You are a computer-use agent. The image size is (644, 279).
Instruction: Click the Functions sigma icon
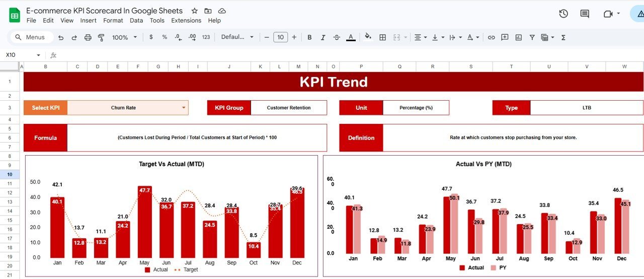[563, 37]
